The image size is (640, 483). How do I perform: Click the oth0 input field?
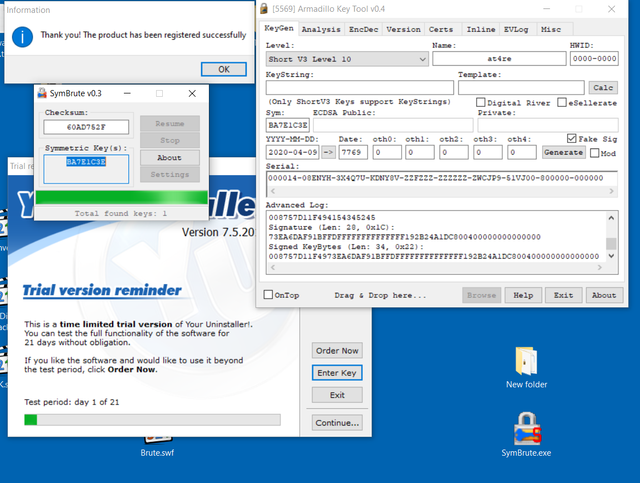click(387, 152)
